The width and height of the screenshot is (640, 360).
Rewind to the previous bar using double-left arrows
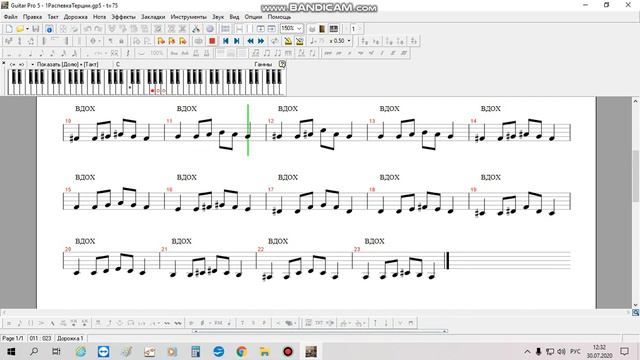coord(250,41)
